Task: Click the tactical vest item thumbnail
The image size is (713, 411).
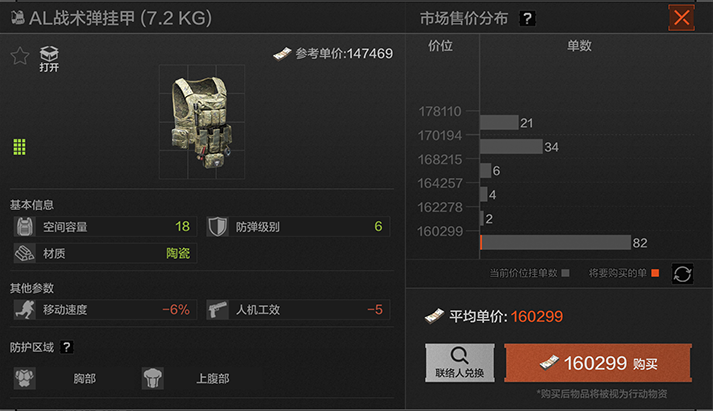Action: (x=202, y=122)
